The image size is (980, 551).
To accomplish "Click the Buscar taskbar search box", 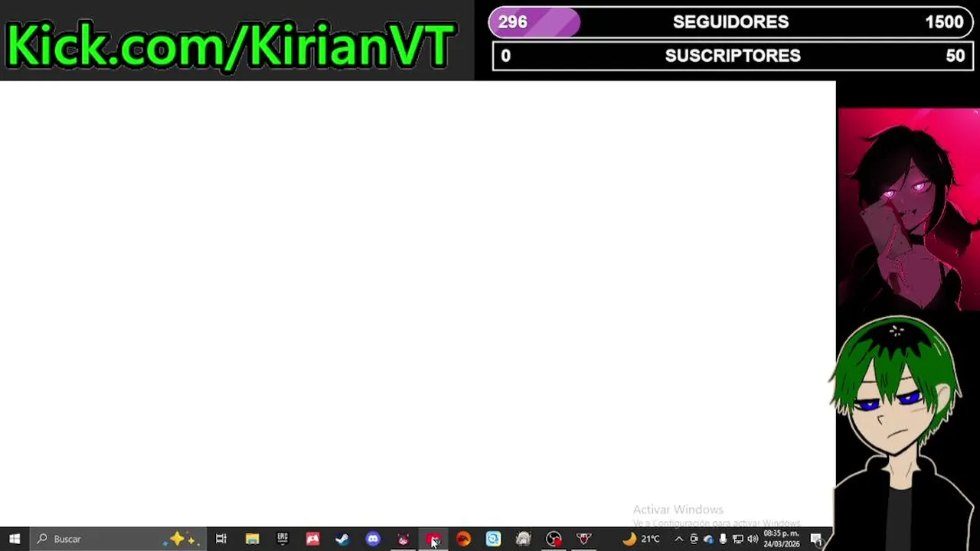I will tap(118, 539).
